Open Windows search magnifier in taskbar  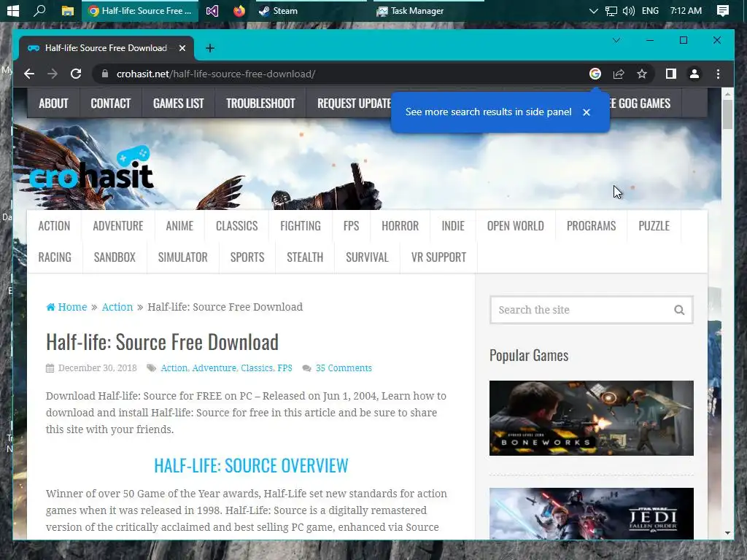tap(39, 10)
